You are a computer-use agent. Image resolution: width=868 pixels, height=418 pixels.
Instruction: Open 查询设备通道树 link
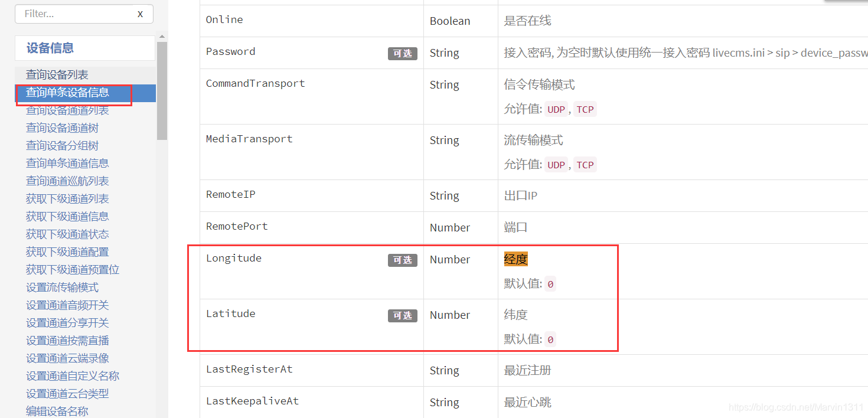pyautogui.click(x=62, y=128)
